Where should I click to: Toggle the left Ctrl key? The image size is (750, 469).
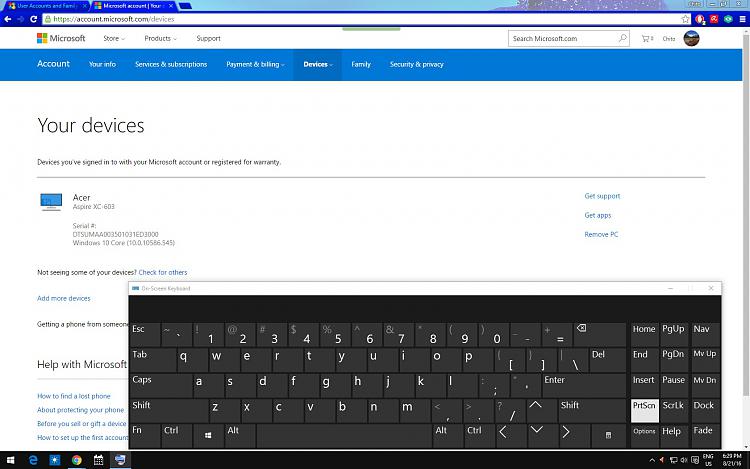point(176,436)
